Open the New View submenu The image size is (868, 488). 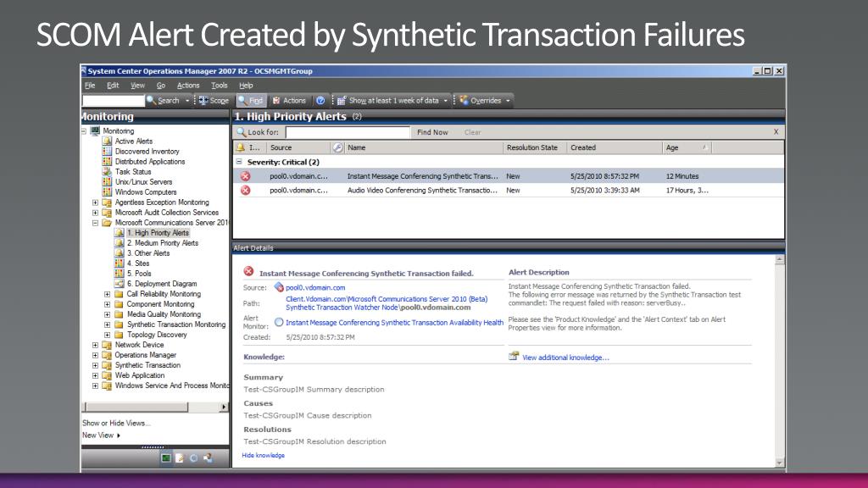tap(101, 435)
